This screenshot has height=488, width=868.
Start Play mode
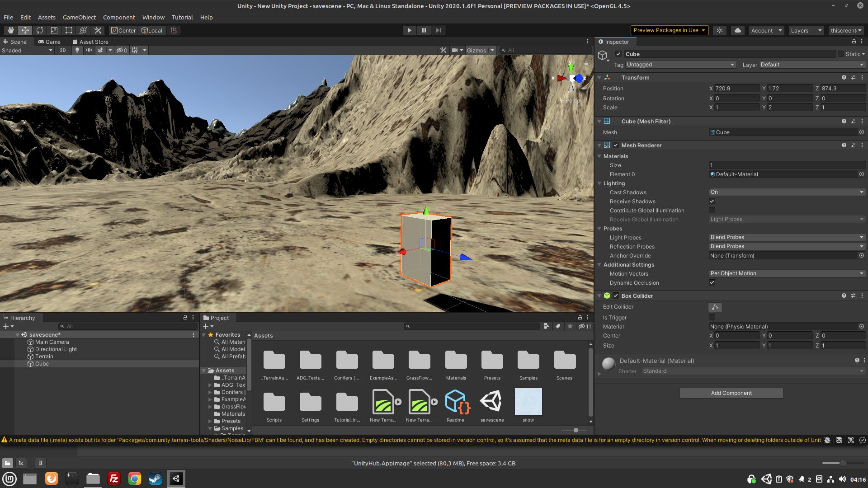coord(409,30)
